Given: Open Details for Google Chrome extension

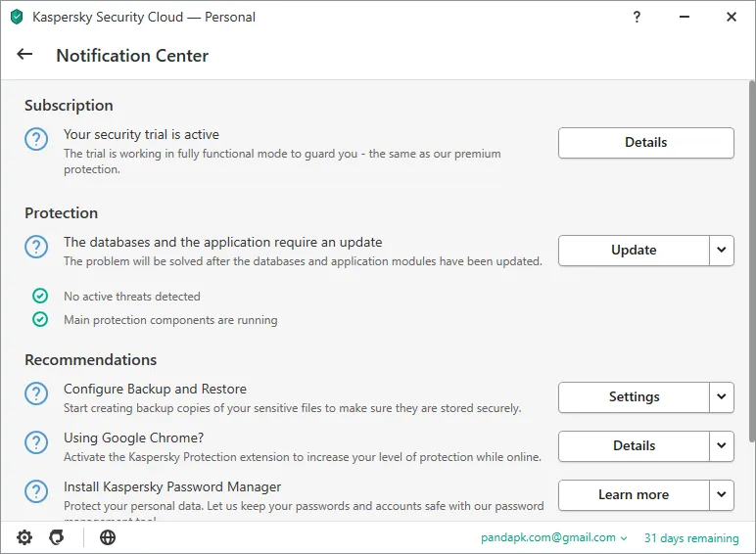Looking at the screenshot, I should pyautogui.click(x=634, y=445).
